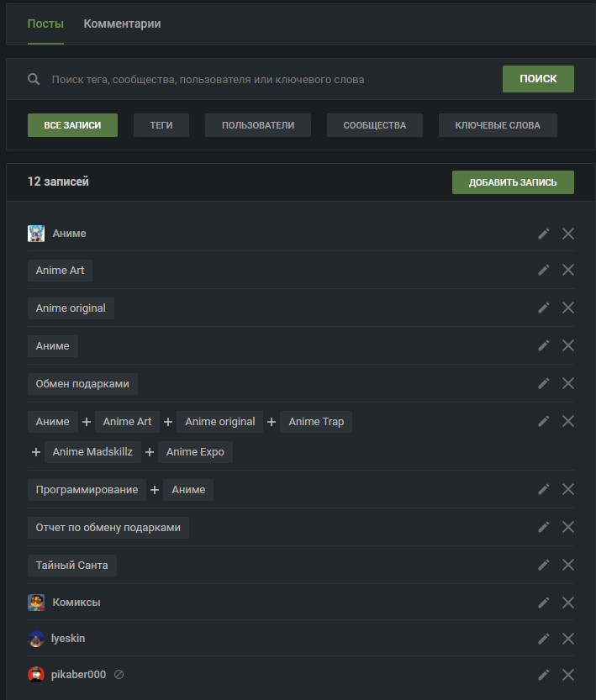Remove the Программирование + Аниме entry
The image size is (596, 700).
(x=568, y=489)
